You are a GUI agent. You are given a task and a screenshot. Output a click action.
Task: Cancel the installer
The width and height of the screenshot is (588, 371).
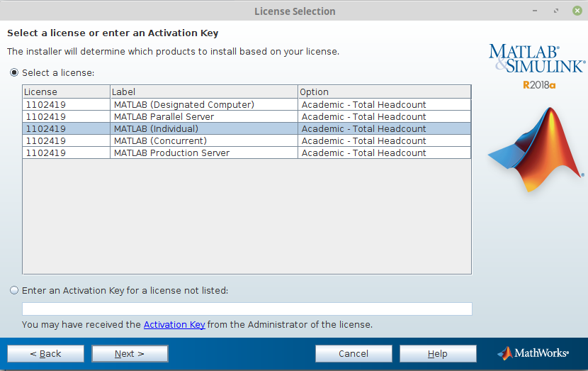354,354
